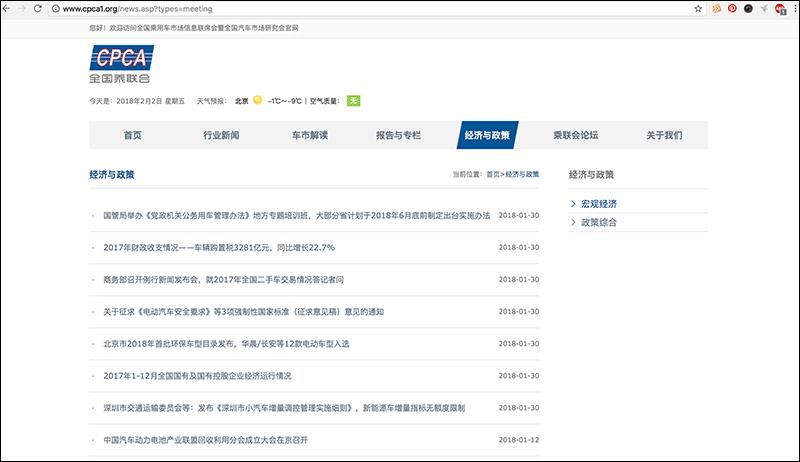
Task: Click the 经济与政策 sidebar heading
Action: tap(591, 174)
